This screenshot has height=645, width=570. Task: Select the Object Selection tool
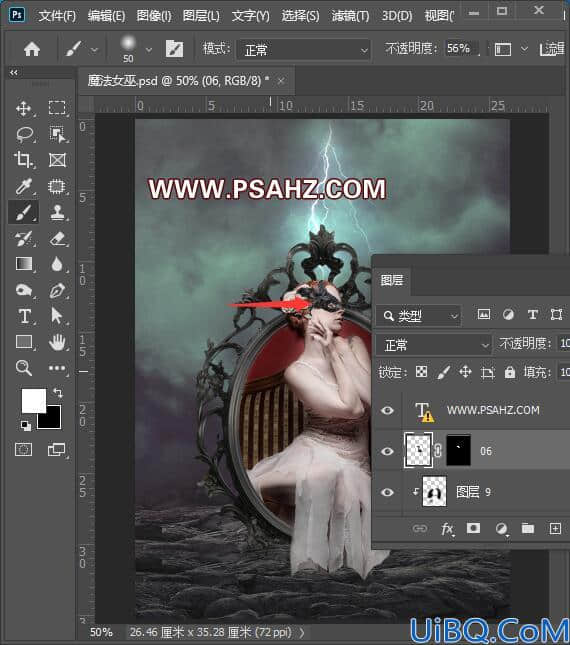tap(57, 134)
